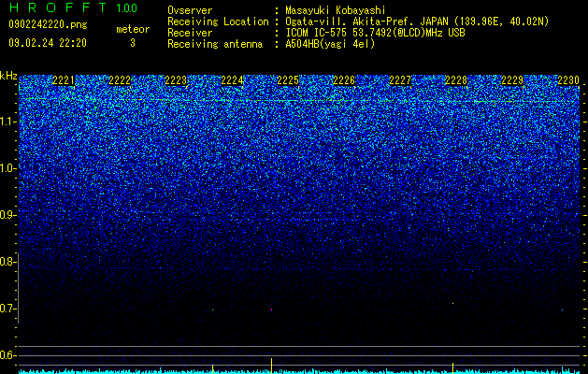Click the tallest yellow spike in bottom graph
The width and height of the screenshot is (588, 374).
click(271, 365)
